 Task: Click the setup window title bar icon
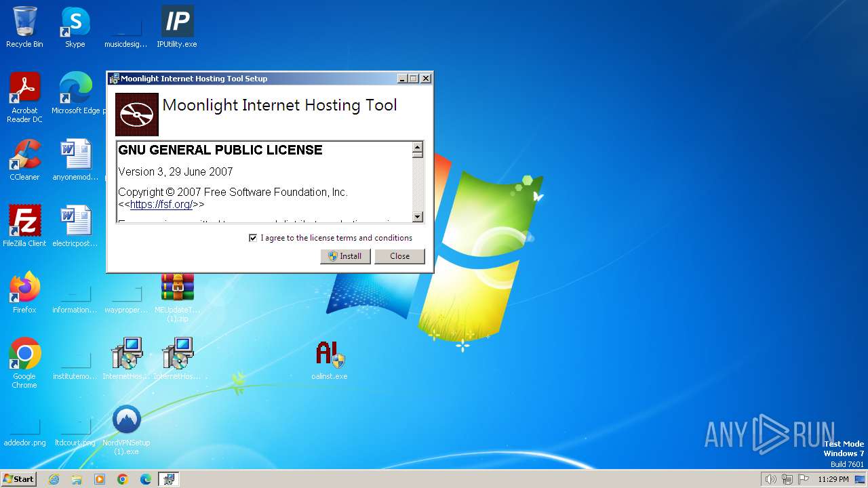114,79
